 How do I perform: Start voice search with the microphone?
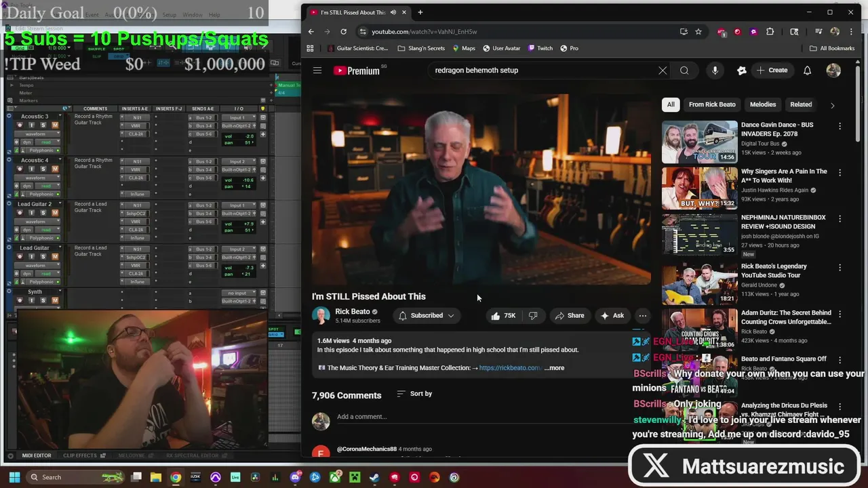point(715,70)
